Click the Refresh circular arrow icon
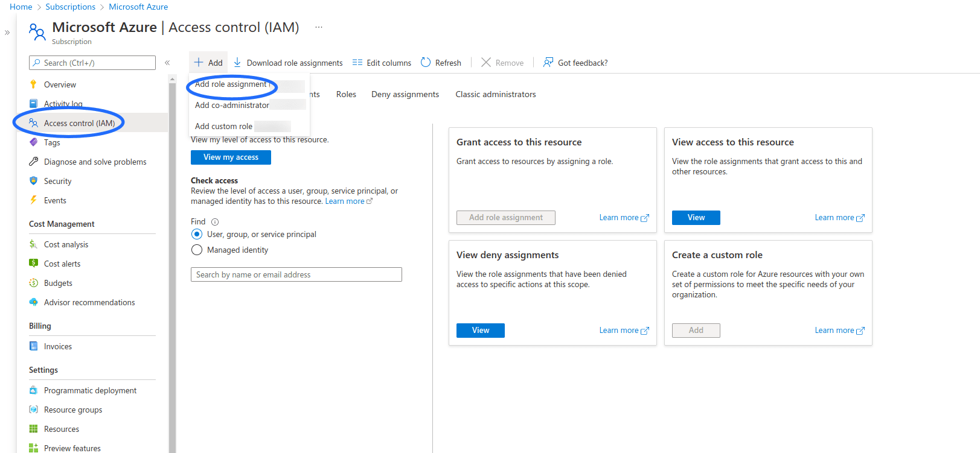The image size is (980, 453). [x=426, y=62]
